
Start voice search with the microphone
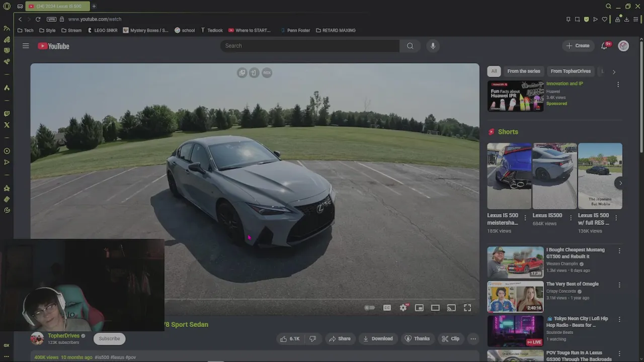pos(433,46)
